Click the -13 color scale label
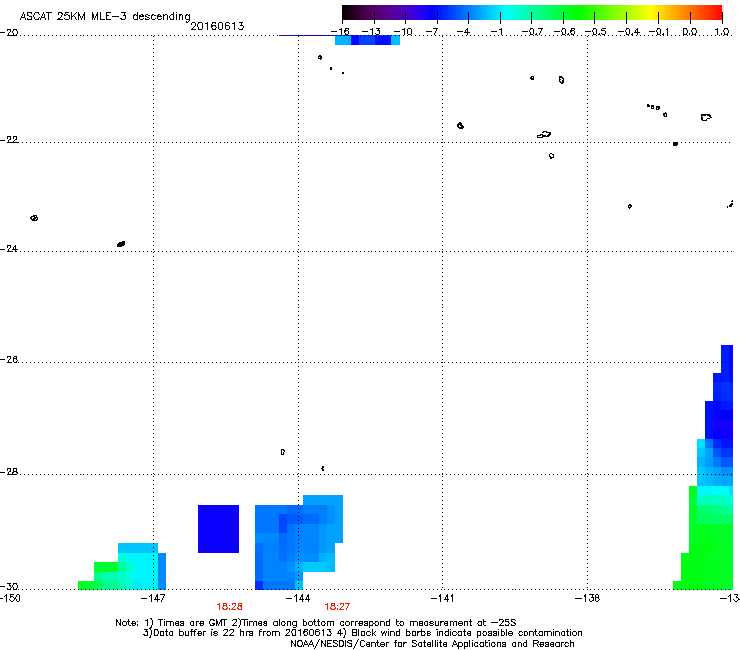 tap(371, 32)
